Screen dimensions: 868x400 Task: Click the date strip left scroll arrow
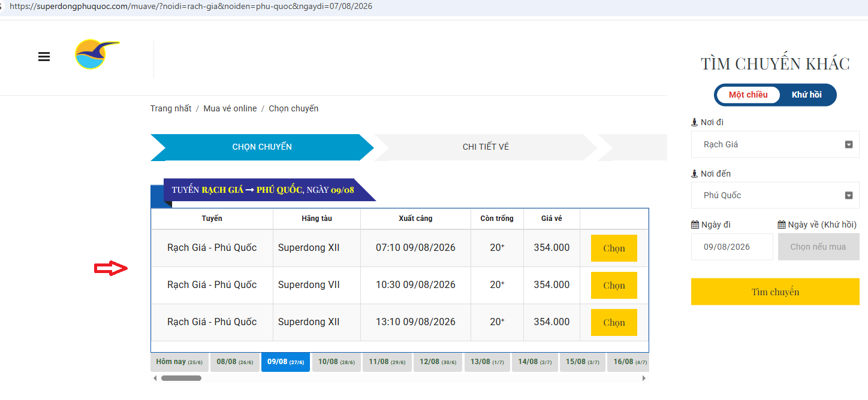pos(155,378)
